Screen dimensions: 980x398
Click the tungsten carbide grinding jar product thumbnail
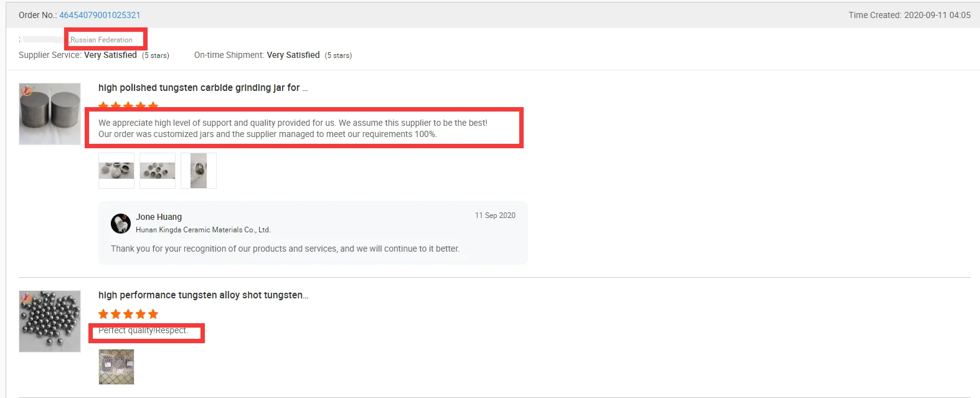50,114
